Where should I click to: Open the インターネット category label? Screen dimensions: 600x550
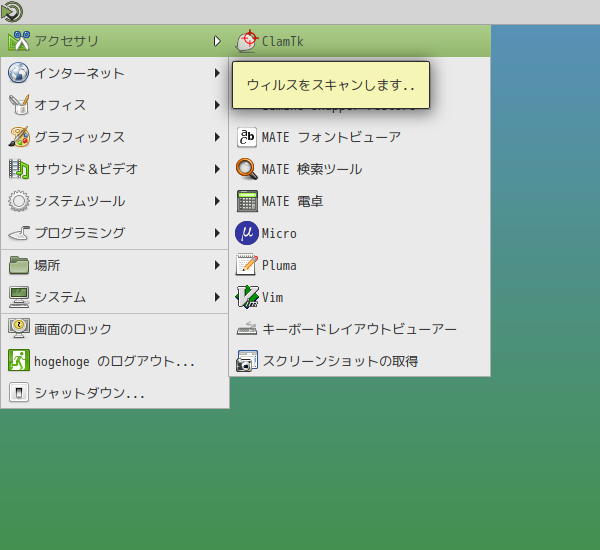80,73
